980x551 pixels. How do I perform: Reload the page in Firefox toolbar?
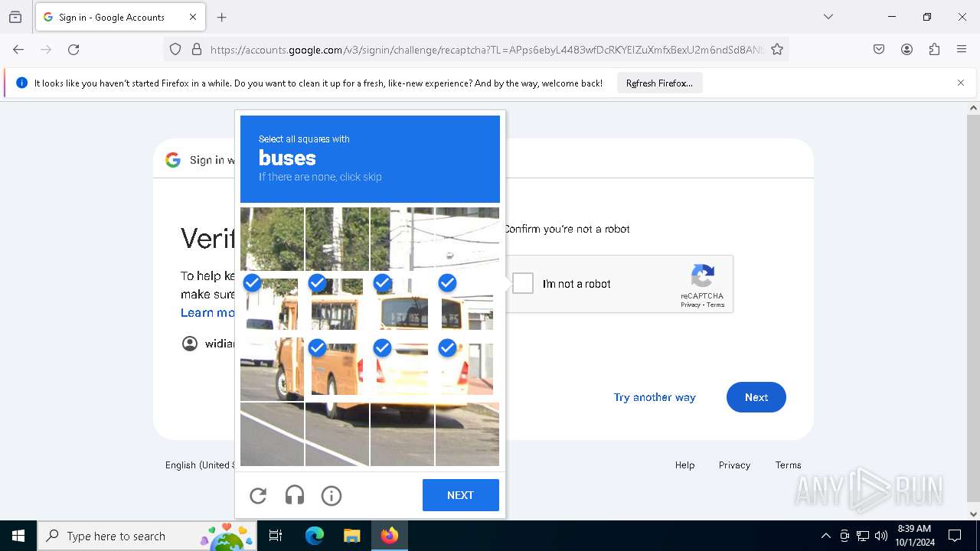coord(73,50)
